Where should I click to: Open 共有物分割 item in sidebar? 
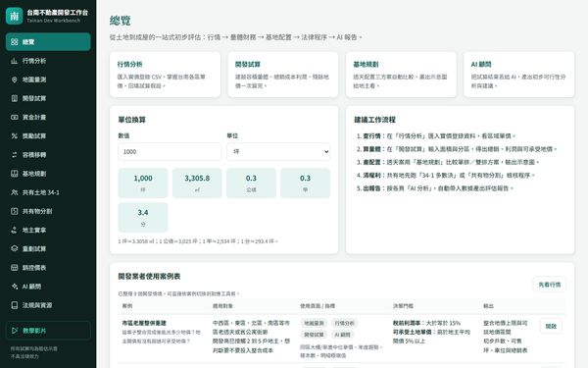48,211
